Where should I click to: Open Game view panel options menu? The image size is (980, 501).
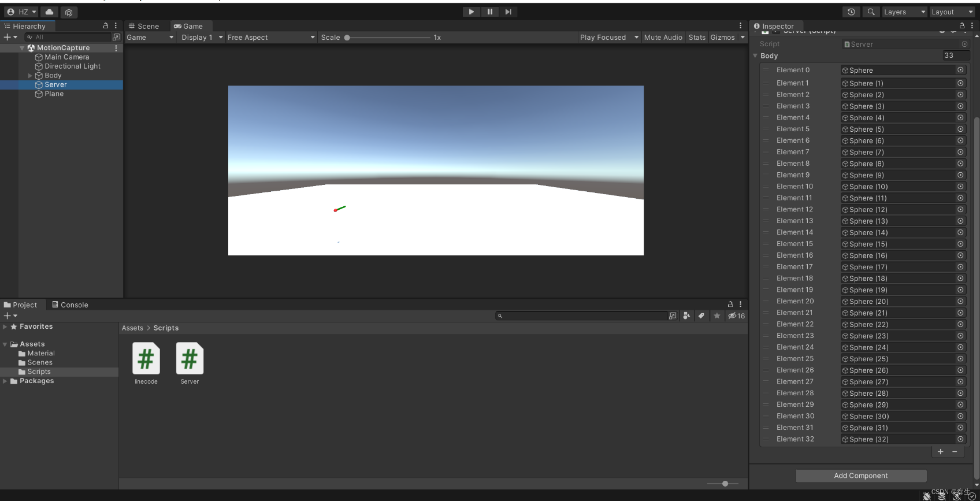click(740, 26)
